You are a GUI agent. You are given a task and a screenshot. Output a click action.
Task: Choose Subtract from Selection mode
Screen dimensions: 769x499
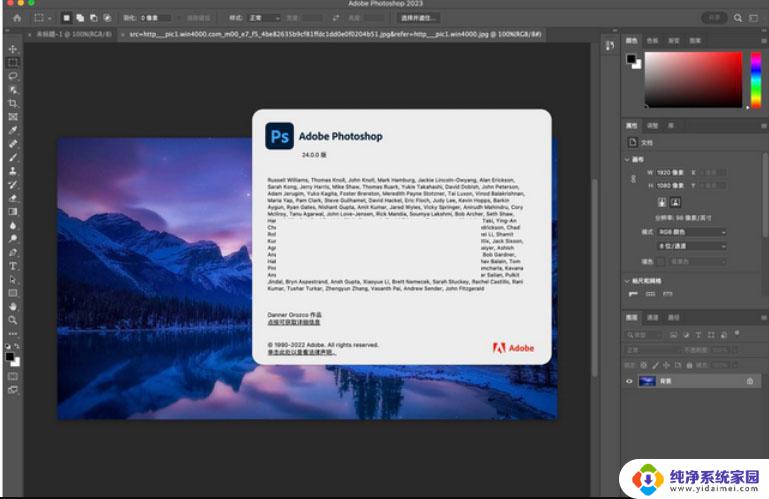93,18
